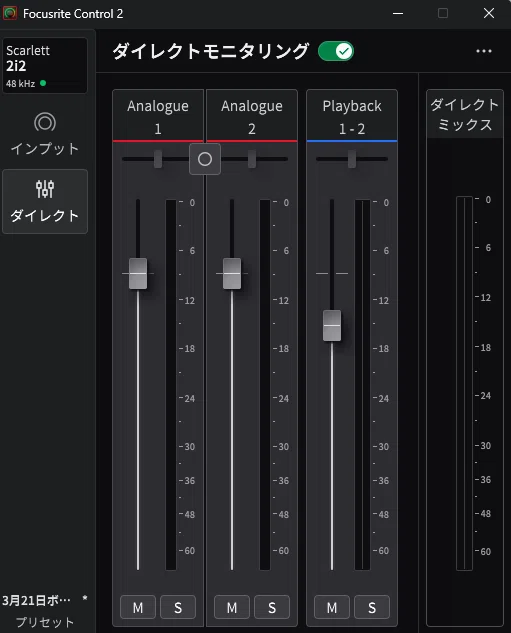Click the Analogue 2 channel header
This screenshot has width=511, height=633.
(252, 117)
